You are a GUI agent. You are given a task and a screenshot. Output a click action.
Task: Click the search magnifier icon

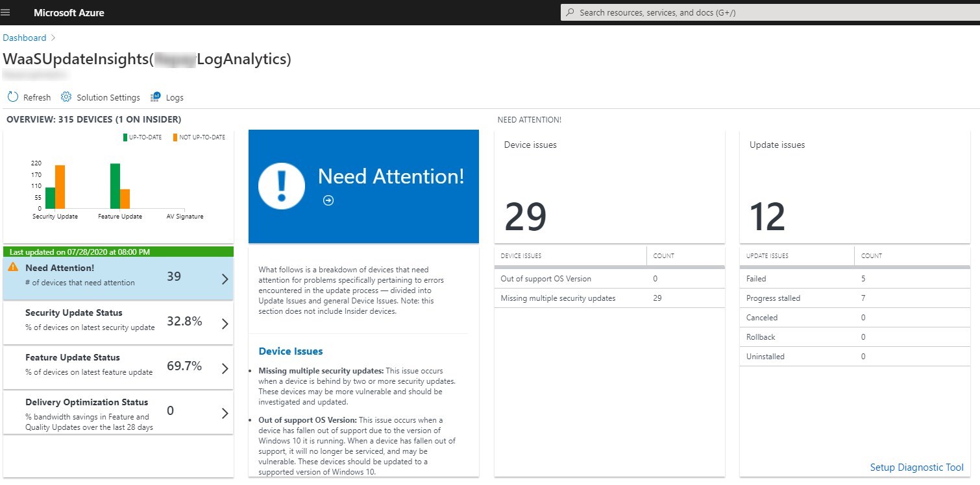tap(570, 12)
